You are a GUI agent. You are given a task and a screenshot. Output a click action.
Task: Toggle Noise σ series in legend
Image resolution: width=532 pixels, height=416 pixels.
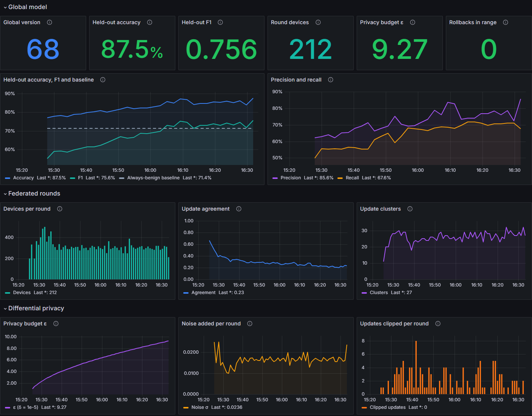click(200, 407)
